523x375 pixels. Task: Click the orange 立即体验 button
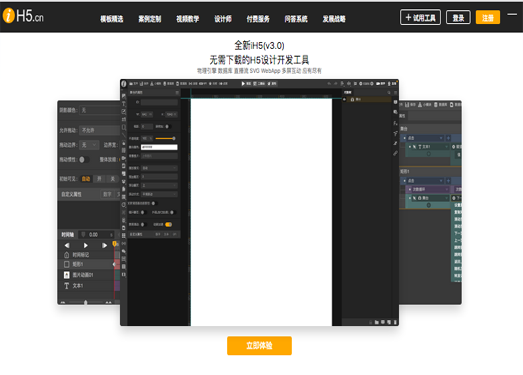[x=259, y=346]
